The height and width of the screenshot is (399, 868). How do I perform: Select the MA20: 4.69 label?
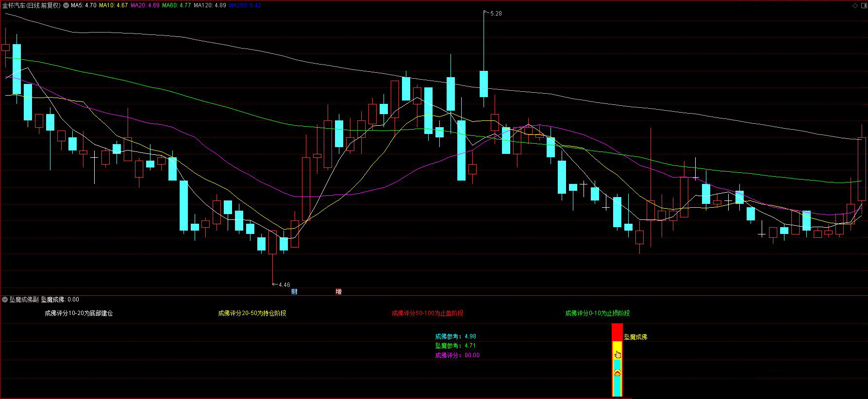coord(145,5)
